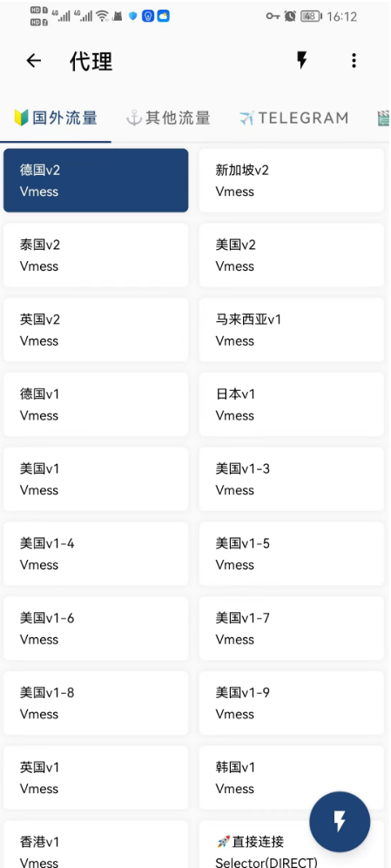Pick the 英国v1 Vmess node
Image resolution: width=391 pixels, height=868 pixels.
click(96, 777)
